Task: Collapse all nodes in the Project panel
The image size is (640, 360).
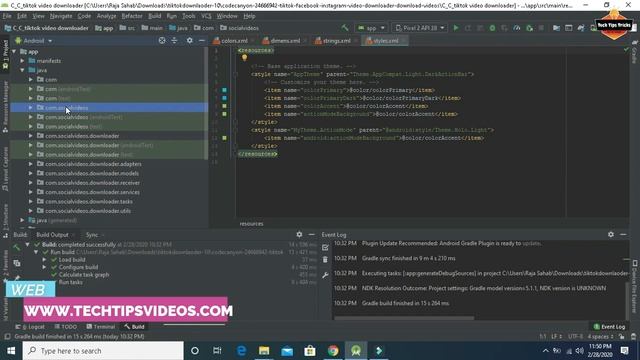Action: coord(174,40)
